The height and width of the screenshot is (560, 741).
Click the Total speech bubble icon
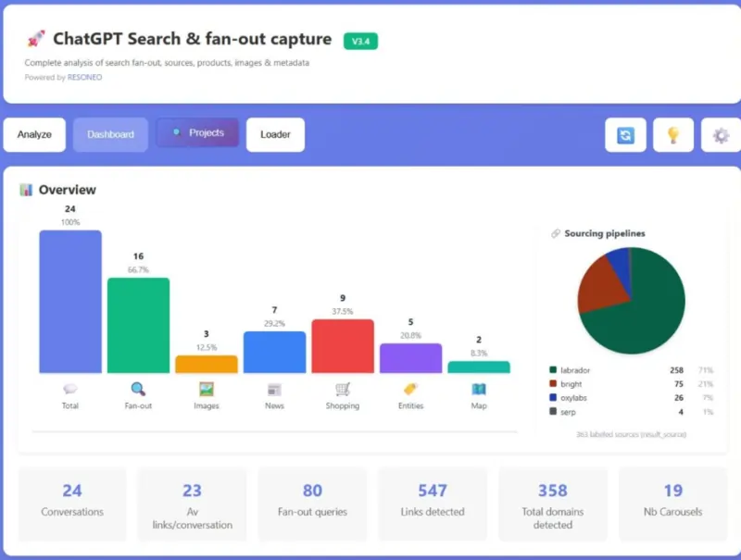click(70, 389)
